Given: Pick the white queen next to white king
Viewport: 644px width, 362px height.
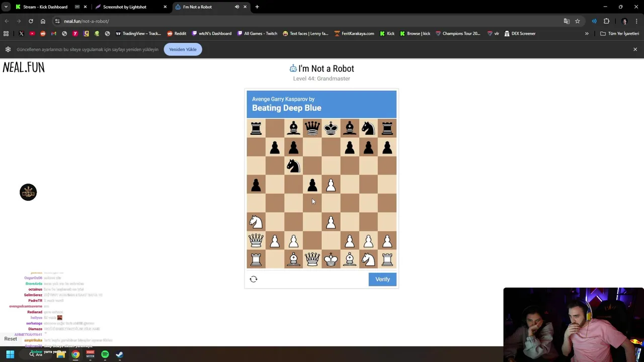Looking at the screenshot, I should coord(312,259).
